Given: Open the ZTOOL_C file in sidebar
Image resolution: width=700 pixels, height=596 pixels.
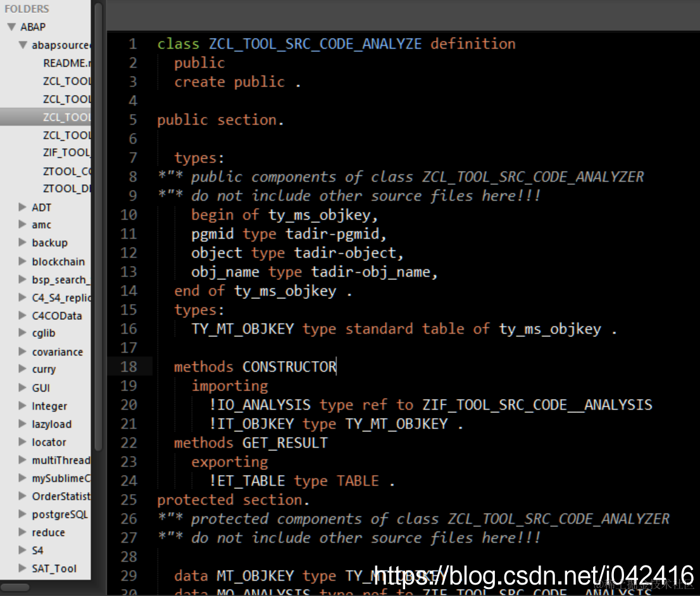Looking at the screenshot, I should [x=66, y=171].
